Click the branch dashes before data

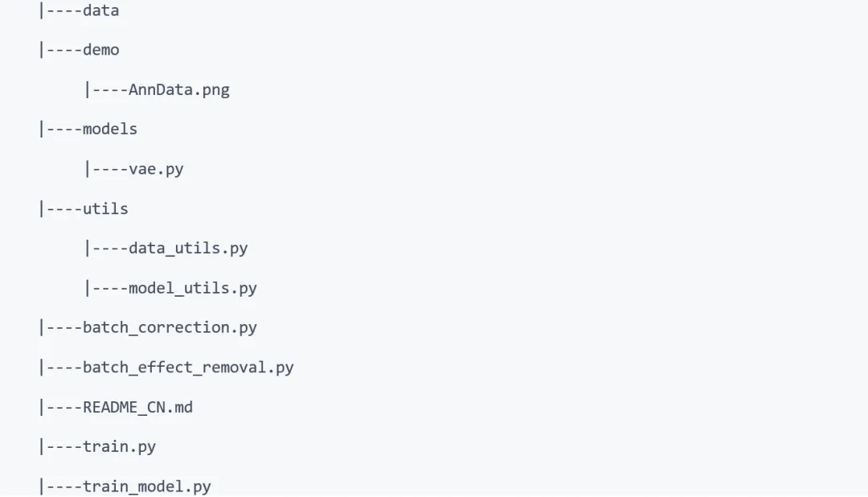pos(63,10)
